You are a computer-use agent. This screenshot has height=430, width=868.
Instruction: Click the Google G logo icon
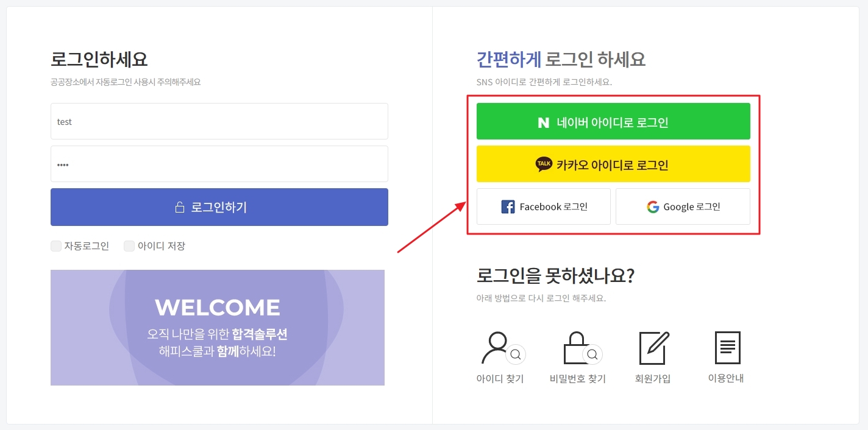pos(653,207)
